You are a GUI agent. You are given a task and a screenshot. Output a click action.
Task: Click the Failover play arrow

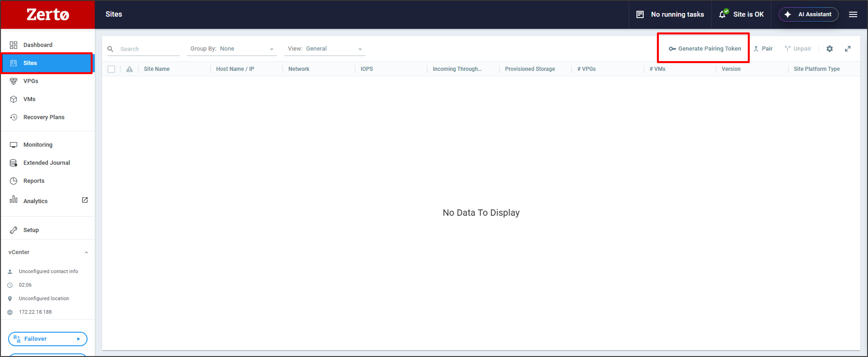(79, 339)
